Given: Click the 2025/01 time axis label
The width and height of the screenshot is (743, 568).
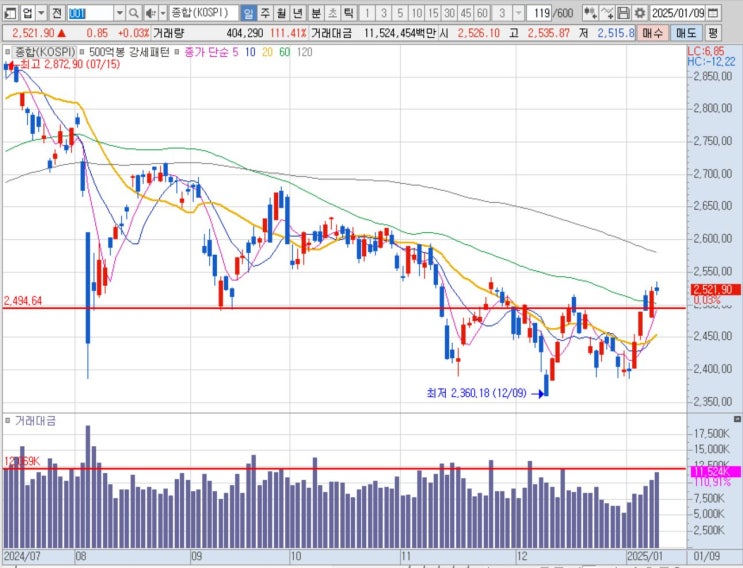Looking at the screenshot, I should tap(644, 556).
